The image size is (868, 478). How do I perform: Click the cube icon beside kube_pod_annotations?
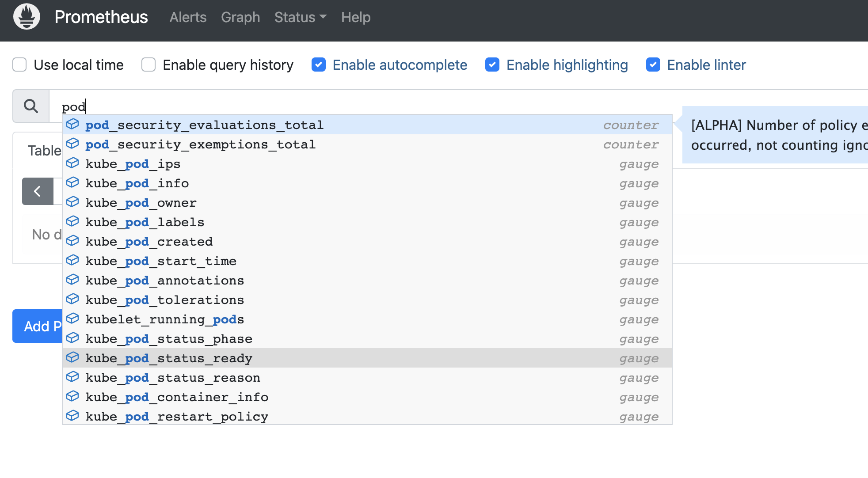tap(72, 280)
